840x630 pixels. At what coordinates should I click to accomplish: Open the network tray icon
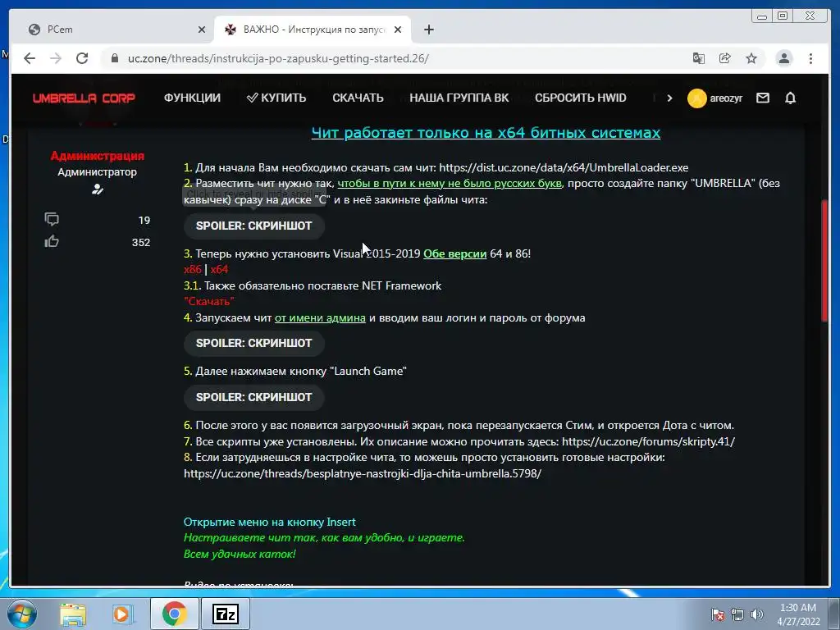point(737,614)
